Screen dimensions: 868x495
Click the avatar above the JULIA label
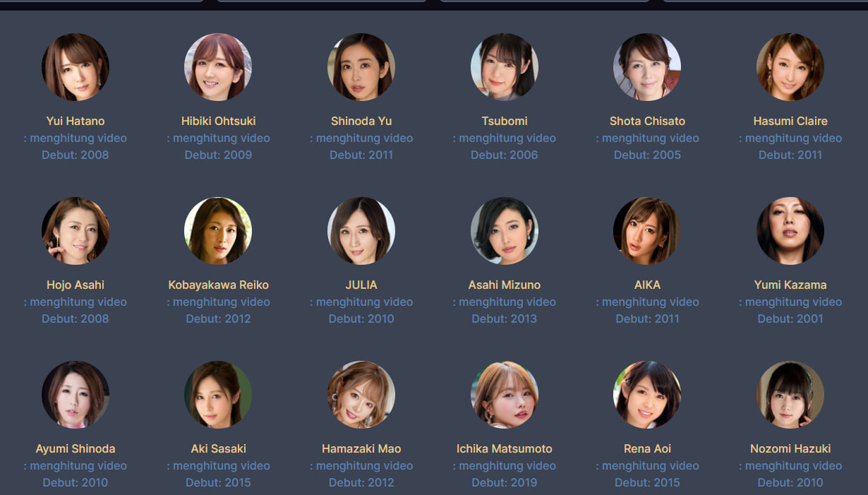click(361, 231)
